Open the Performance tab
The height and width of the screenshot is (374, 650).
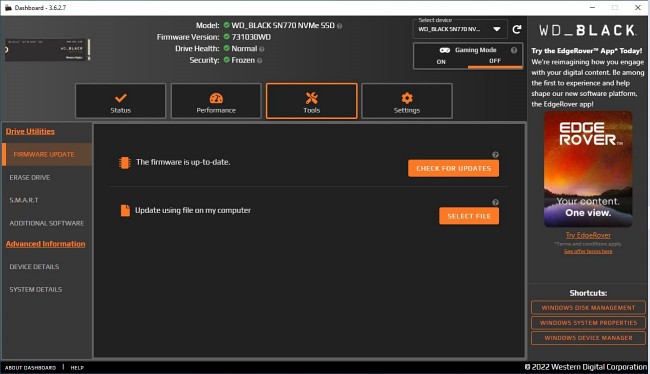[216, 101]
